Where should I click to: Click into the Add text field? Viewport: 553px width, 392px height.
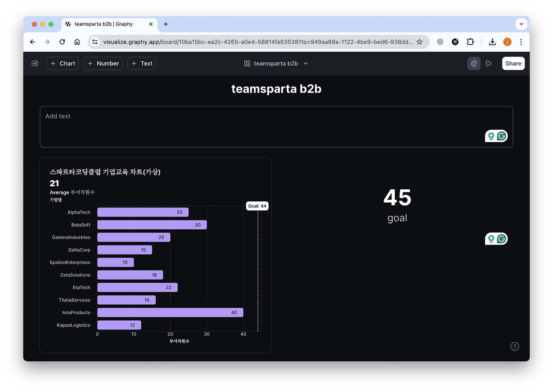point(276,127)
